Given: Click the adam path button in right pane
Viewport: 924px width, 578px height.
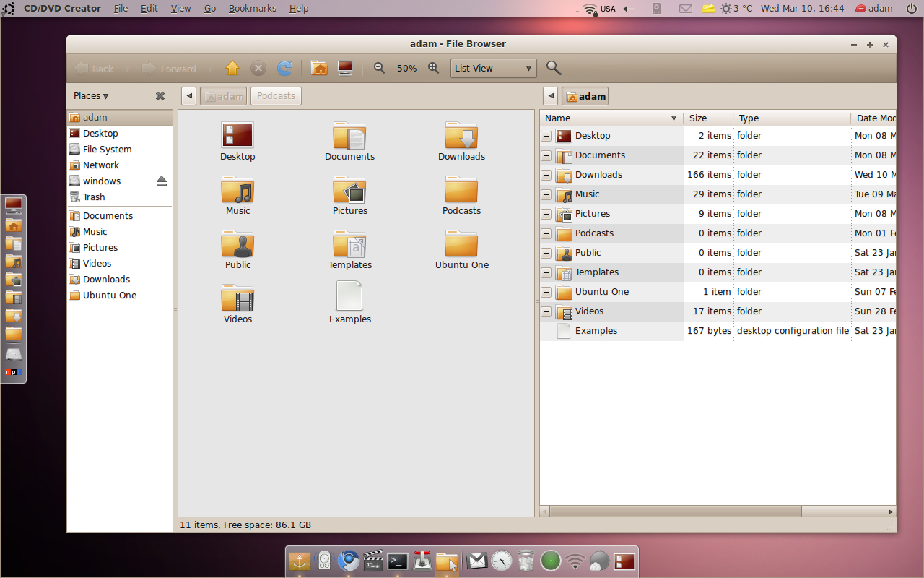Looking at the screenshot, I should tap(585, 96).
